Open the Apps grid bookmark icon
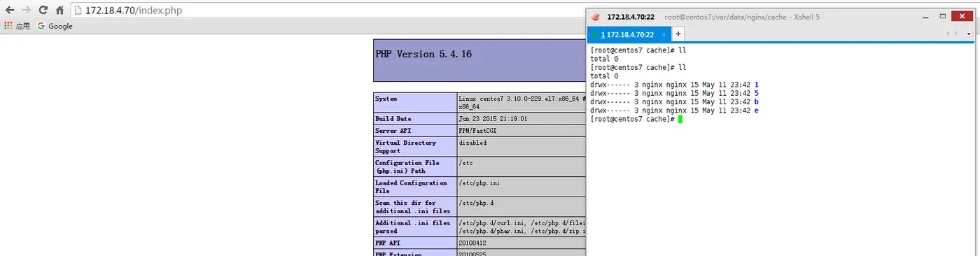This screenshot has height=256, width=980. point(8,26)
